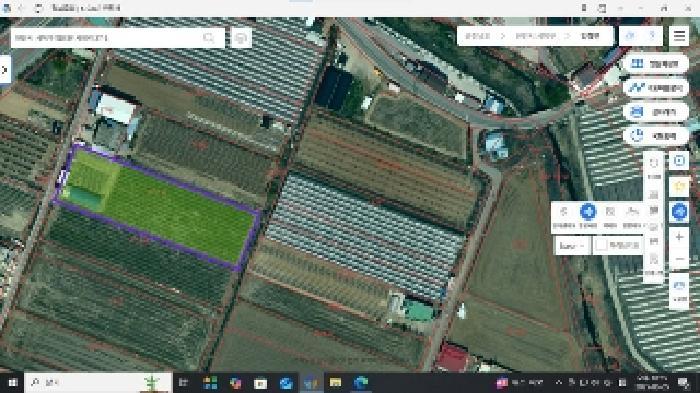
Task: Open the small dropdown below the tool panel
Action: (572, 246)
